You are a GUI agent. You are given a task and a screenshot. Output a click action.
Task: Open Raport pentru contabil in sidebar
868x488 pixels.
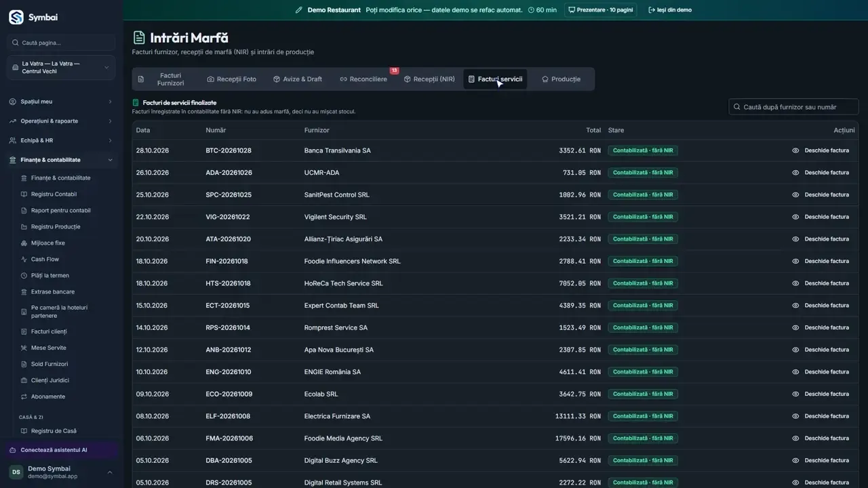pyautogui.click(x=61, y=211)
